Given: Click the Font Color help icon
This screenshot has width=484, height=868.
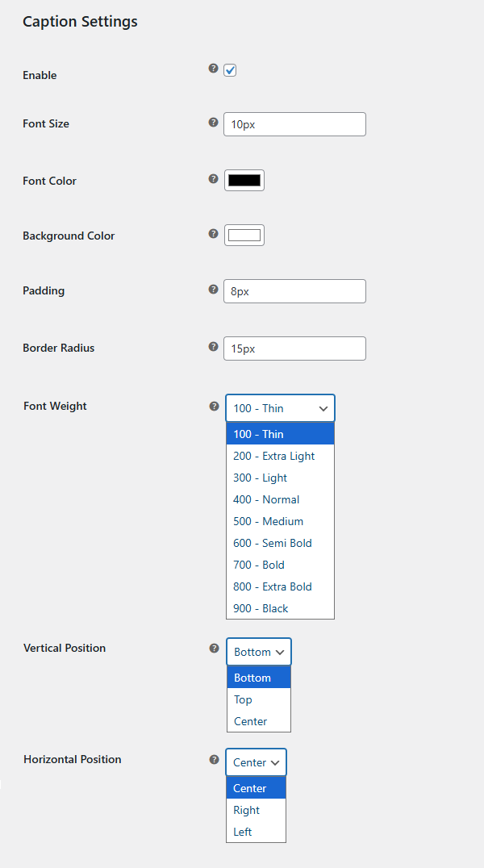Looking at the screenshot, I should [213, 177].
